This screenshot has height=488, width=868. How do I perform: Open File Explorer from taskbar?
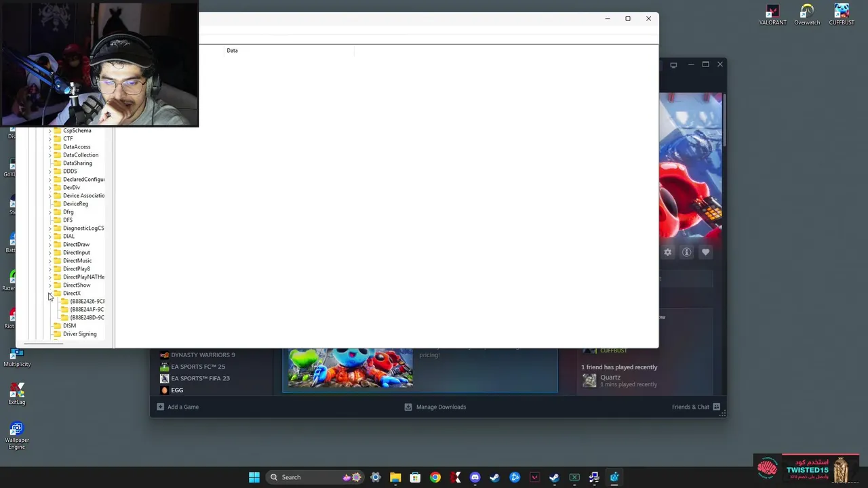[395, 477]
